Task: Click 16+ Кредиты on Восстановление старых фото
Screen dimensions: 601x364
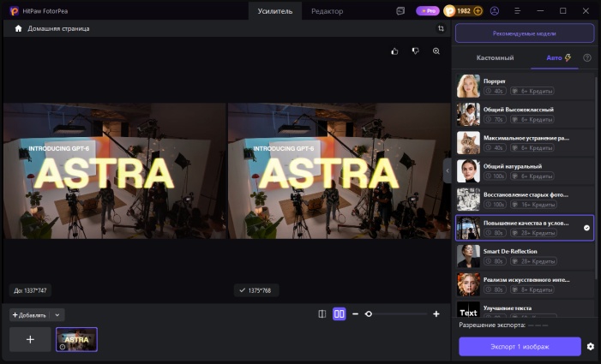Action: 533,205
